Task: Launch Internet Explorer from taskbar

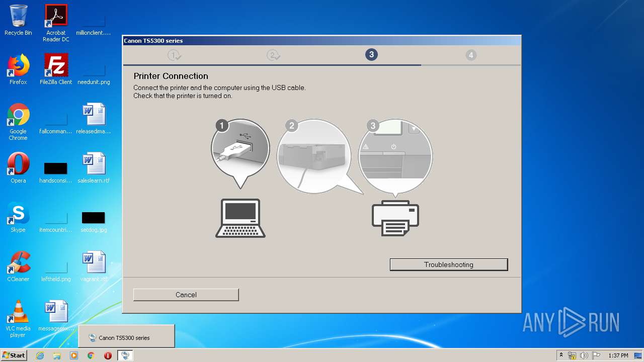Action: [40, 355]
